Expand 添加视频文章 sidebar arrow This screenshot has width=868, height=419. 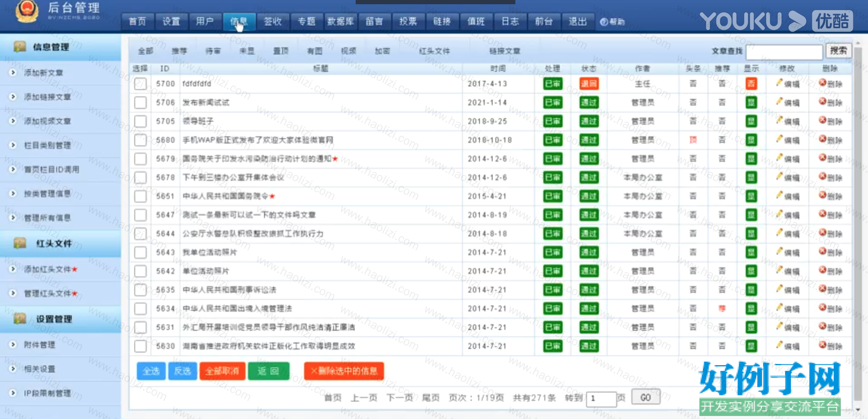[x=13, y=121]
